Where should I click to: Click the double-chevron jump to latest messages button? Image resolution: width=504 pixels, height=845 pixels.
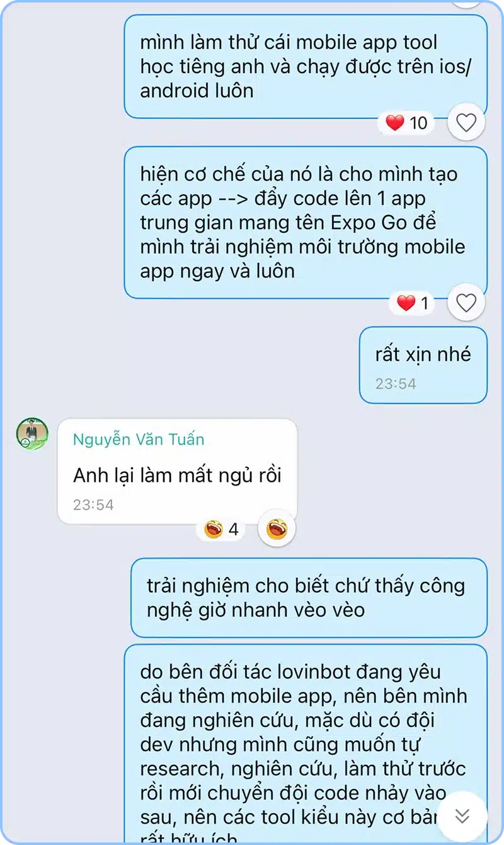[462, 816]
